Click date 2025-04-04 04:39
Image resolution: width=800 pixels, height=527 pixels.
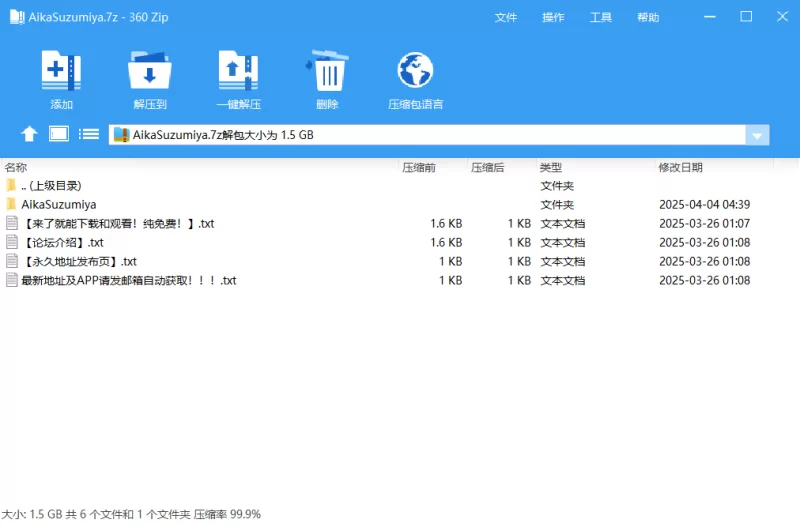coord(705,205)
